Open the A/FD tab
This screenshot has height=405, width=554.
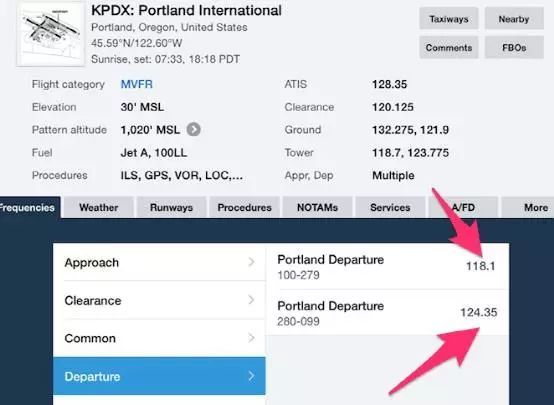(x=463, y=207)
